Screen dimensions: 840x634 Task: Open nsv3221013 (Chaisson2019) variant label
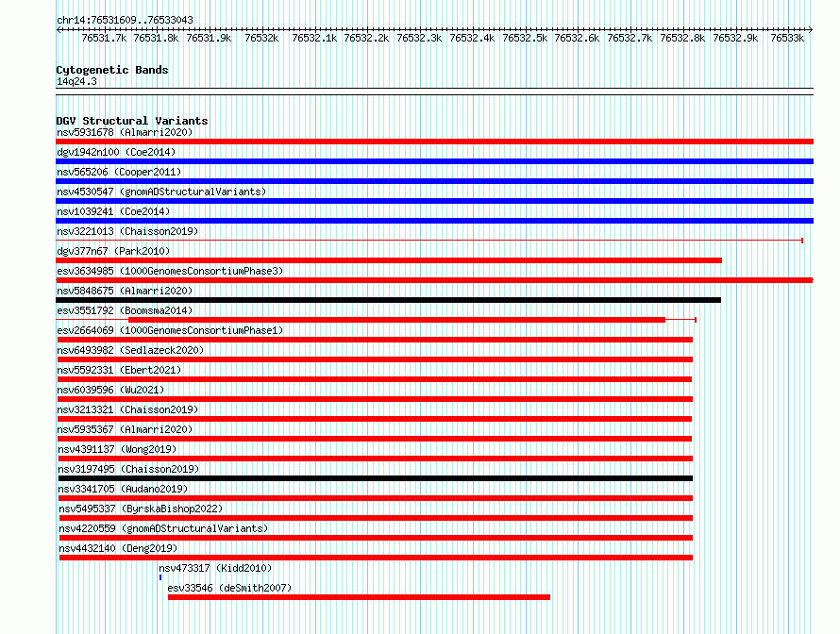click(127, 231)
